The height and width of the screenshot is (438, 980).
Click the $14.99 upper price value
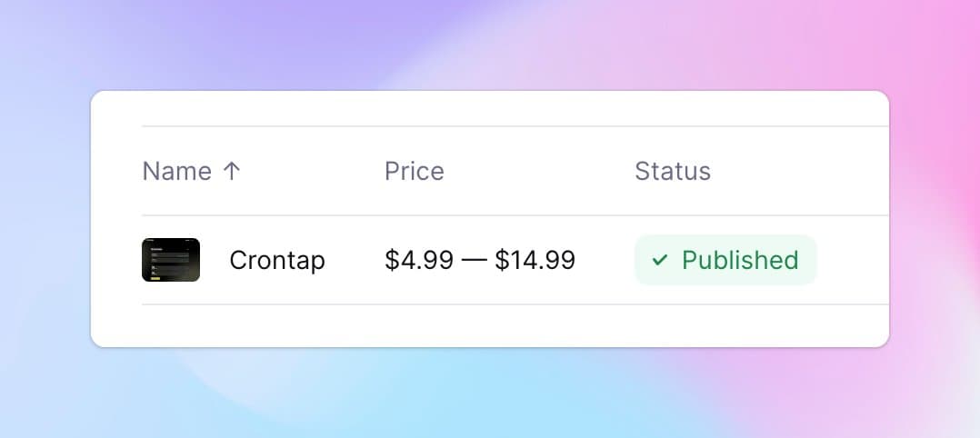pos(535,260)
